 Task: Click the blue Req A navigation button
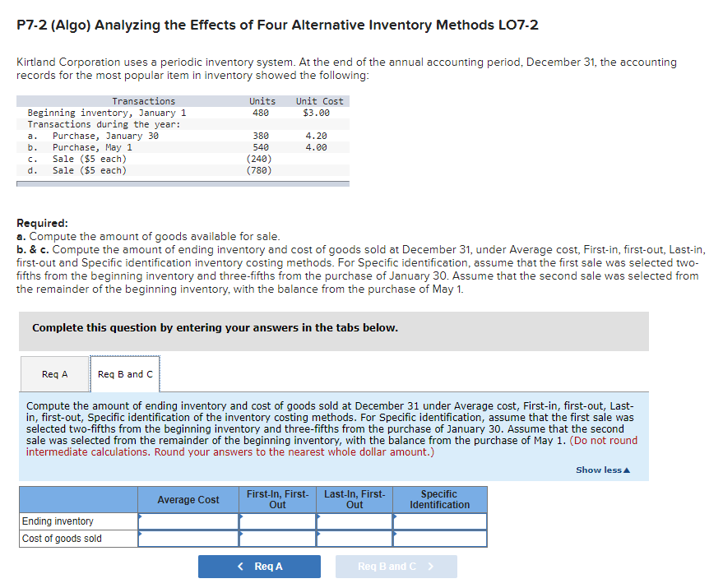point(259,567)
